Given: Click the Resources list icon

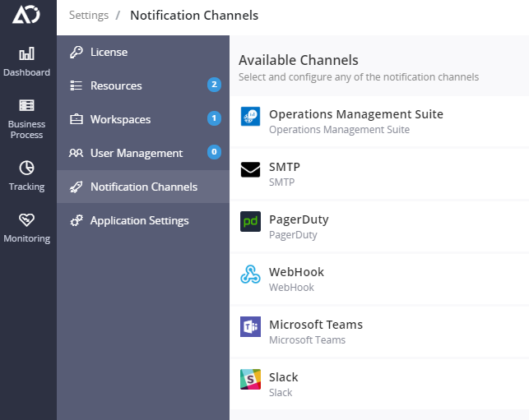Looking at the screenshot, I should tap(77, 85).
